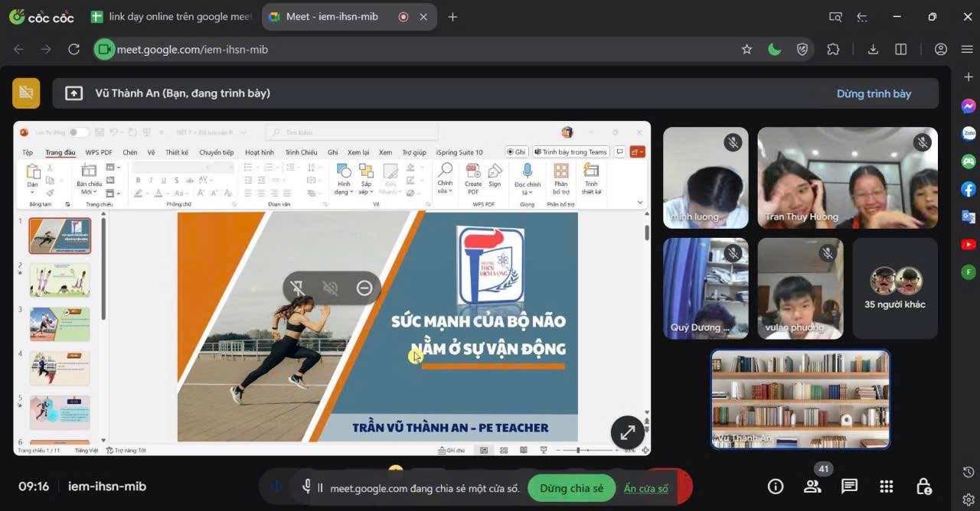This screenshot has width=980, height=511.
Task: Show the participants list with 41 people
Action: click(x=812, y=487)
